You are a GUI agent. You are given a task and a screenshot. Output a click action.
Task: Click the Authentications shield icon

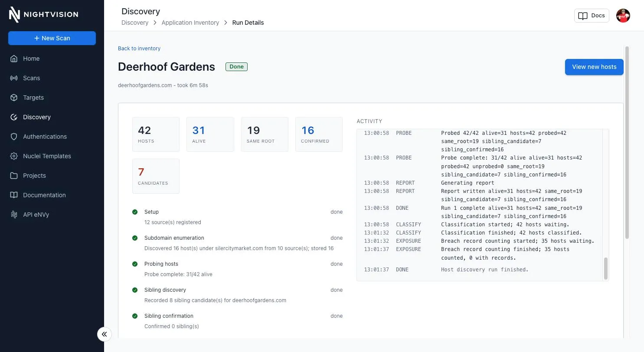pos(14,137)
